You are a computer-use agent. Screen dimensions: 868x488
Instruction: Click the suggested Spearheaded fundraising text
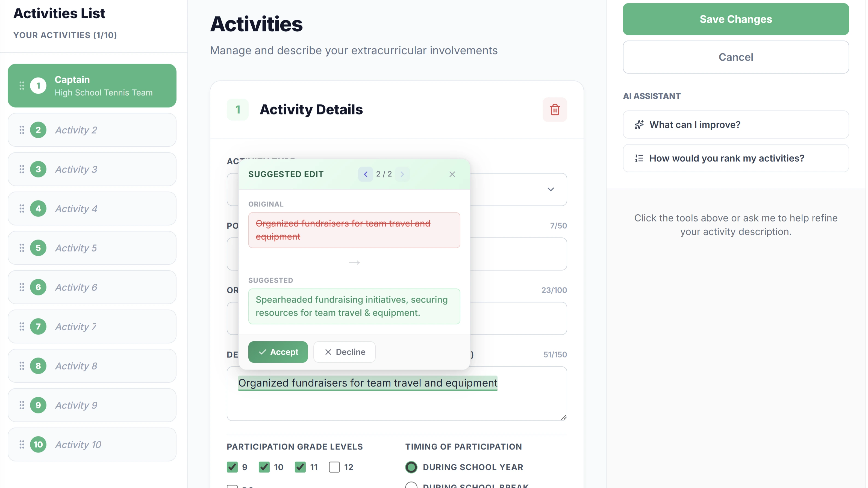point(354,306)
